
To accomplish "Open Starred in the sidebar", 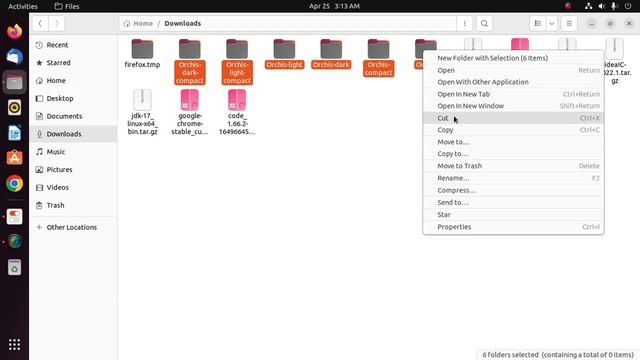I will click(73, 62).
